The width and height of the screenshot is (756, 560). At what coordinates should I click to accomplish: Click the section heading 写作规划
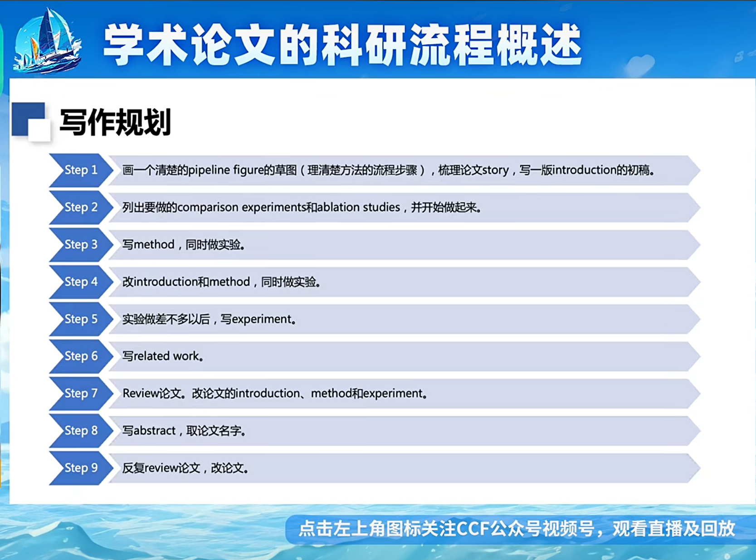[115, 122]
